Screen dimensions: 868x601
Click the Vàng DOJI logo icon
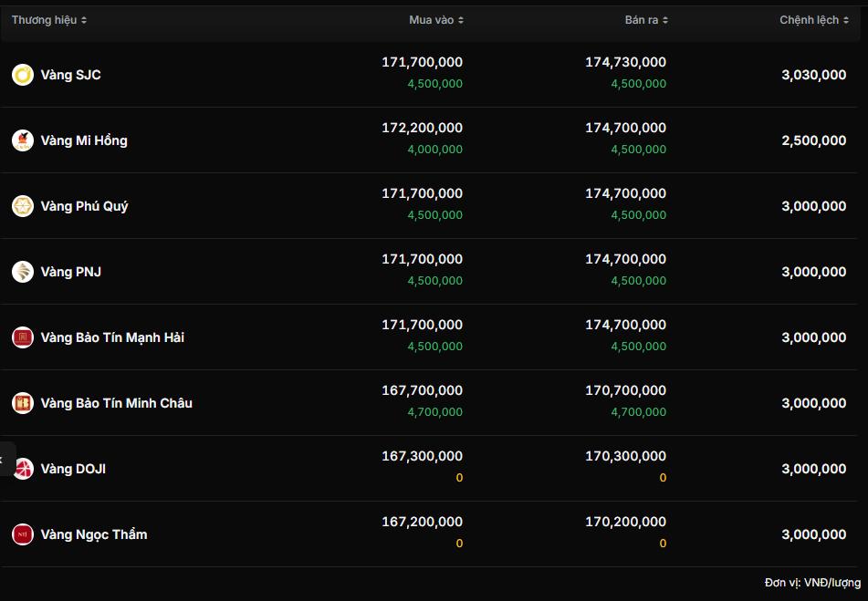[x=23, y=469]
